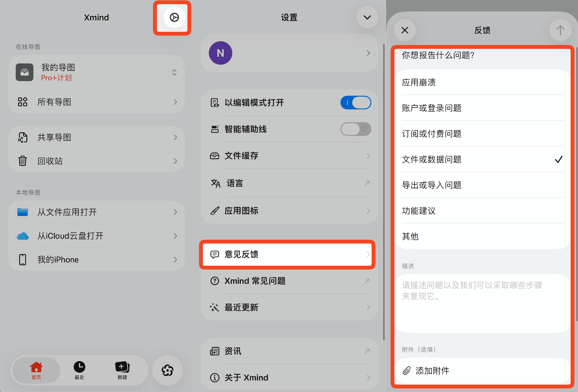Switch to the 最近 tab

79,370
